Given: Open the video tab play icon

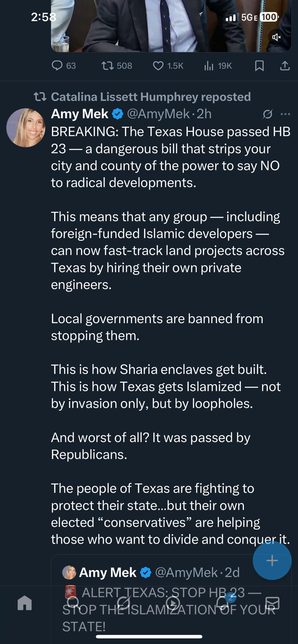Looking at the screenshot, I should 173,603.
